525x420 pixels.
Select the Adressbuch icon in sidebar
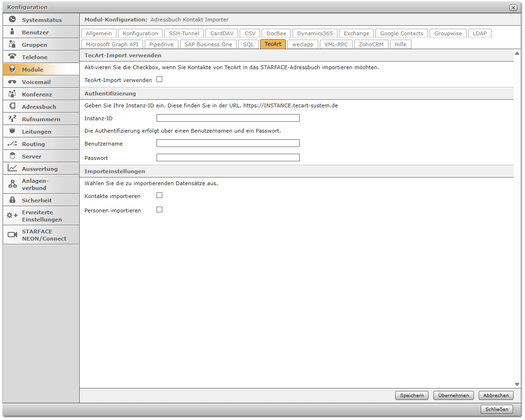pos(12,106)
